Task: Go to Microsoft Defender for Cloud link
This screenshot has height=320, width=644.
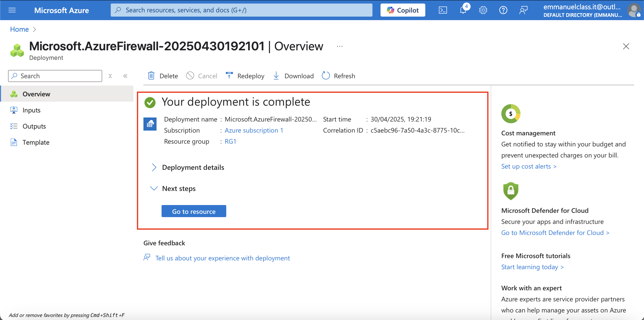Action: click(555, 233)
